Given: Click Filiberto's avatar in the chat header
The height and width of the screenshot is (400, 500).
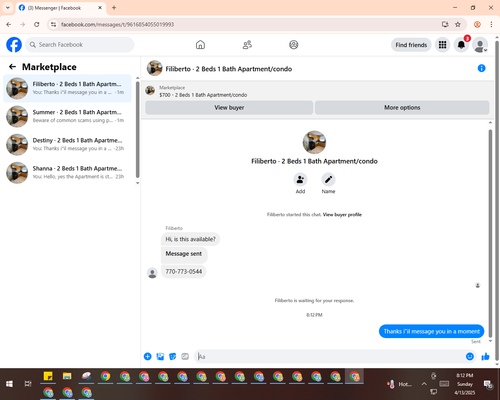Looking at the screenshot, I should click(154, 68).
